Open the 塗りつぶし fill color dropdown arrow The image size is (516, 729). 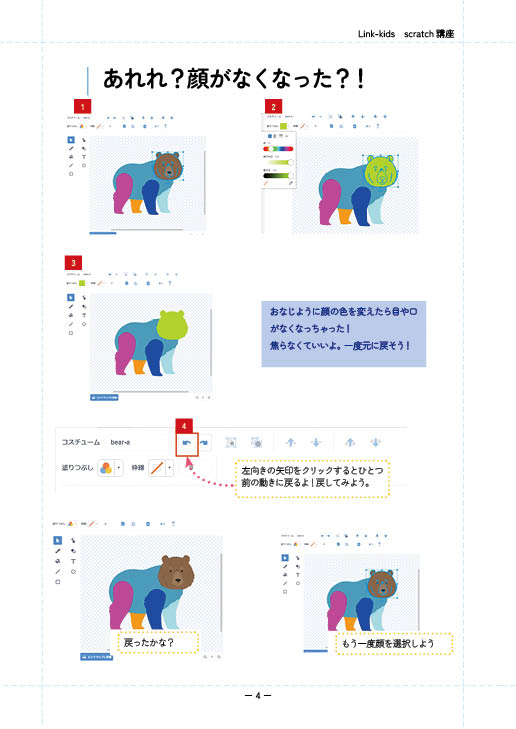(119, 468)
